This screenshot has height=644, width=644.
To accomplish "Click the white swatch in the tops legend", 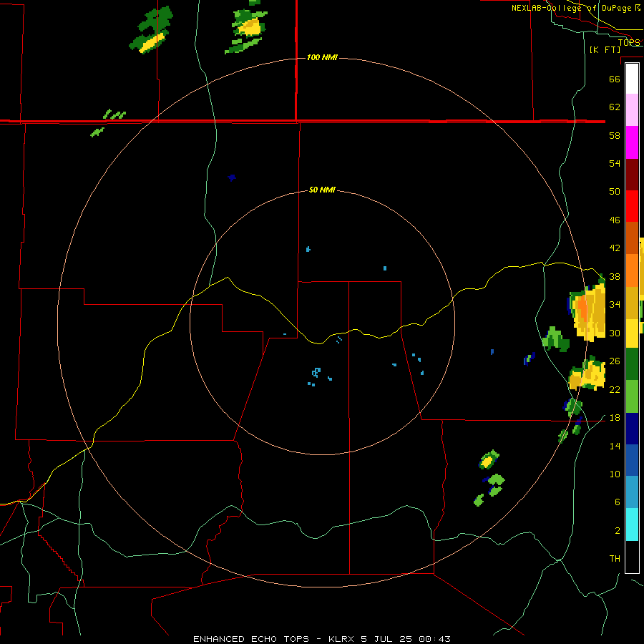I will (x=632, y=79).
